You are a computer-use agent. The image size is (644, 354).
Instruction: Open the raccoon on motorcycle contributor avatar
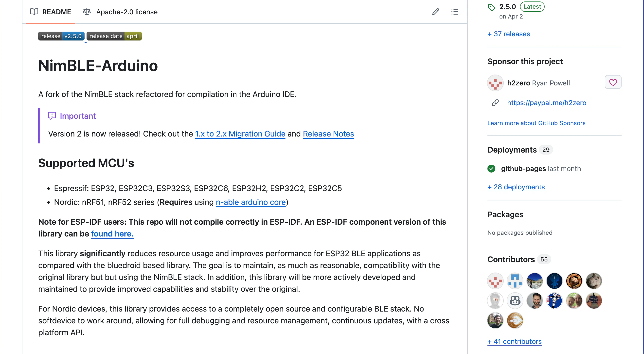[x=554, y=300]
